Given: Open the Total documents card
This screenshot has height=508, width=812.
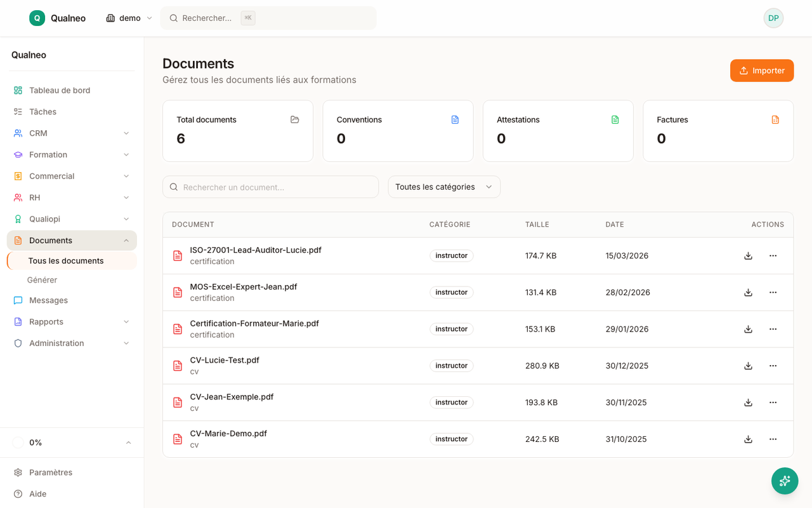Looking at the screenshot, I should pyautogui.click(x=238, y=131).
